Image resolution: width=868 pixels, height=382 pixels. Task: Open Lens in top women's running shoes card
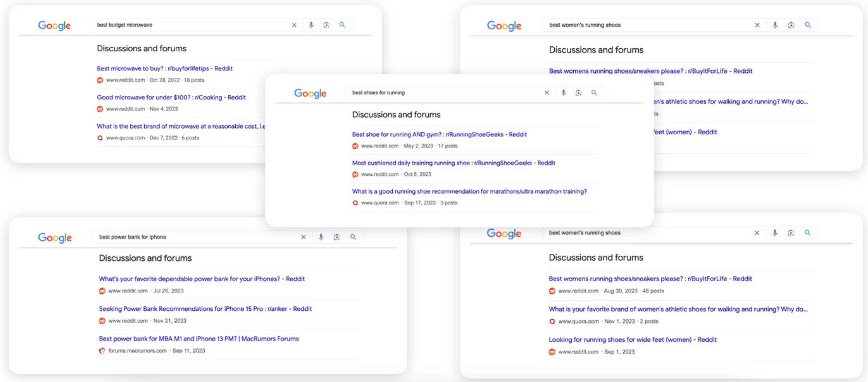click(791, 25)
